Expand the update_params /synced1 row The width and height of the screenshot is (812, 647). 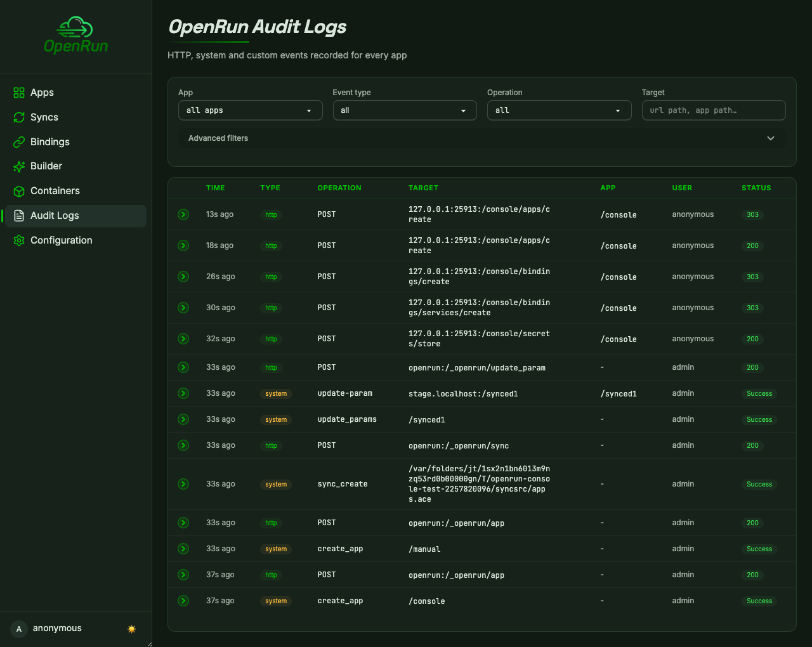pos(183,419)
